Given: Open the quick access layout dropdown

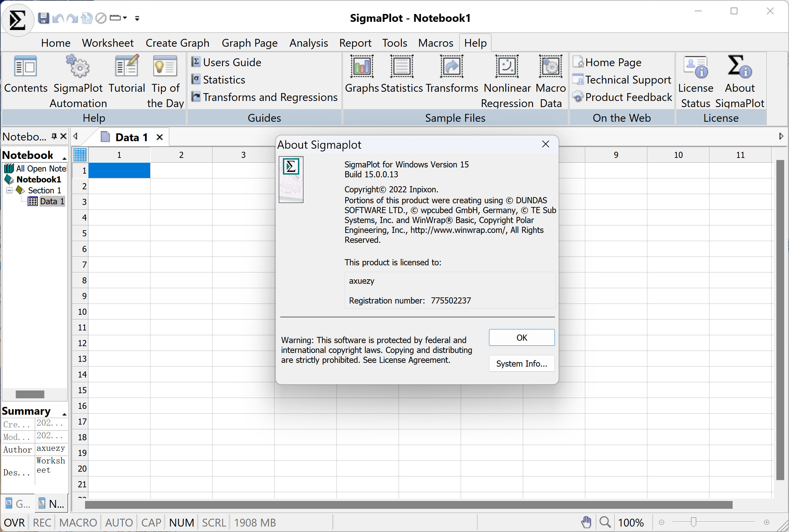Looking at the screenshot, I should click(x=118, y=18).
